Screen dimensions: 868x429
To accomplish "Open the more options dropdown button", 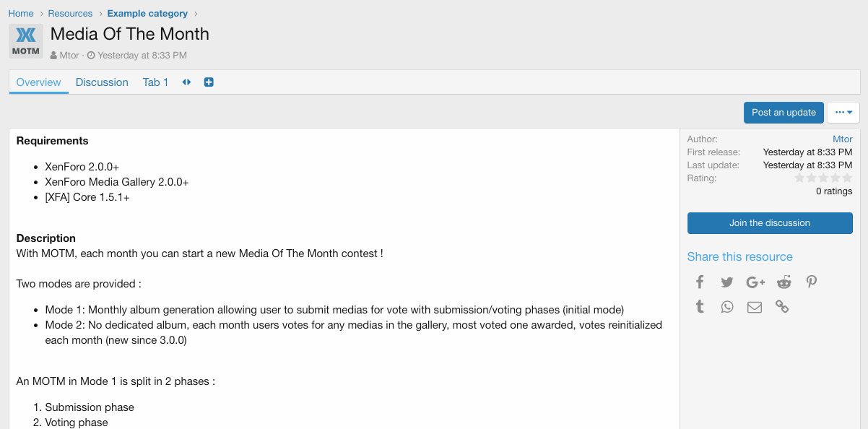I will pos(843,113).
